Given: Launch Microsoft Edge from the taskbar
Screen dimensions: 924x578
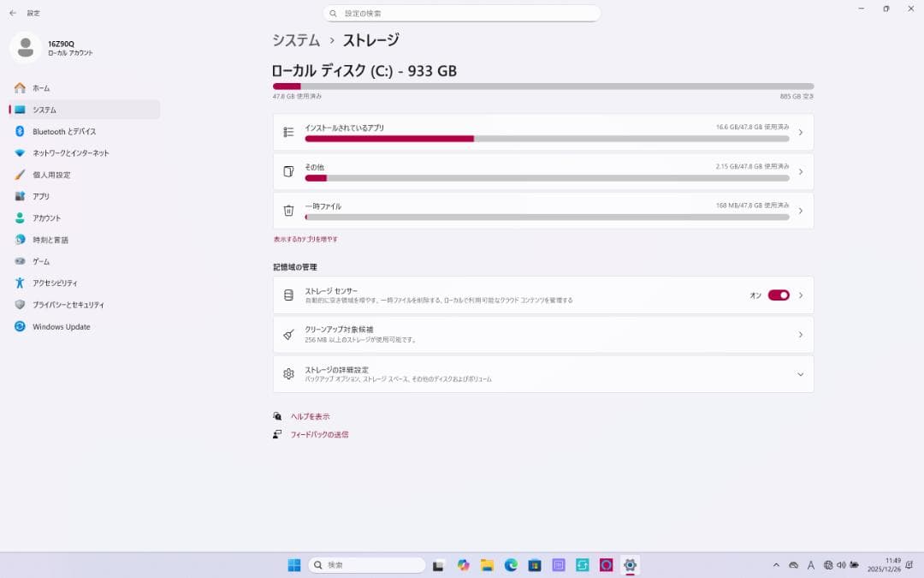Looking at the screenshot, I should coord(511,565).
